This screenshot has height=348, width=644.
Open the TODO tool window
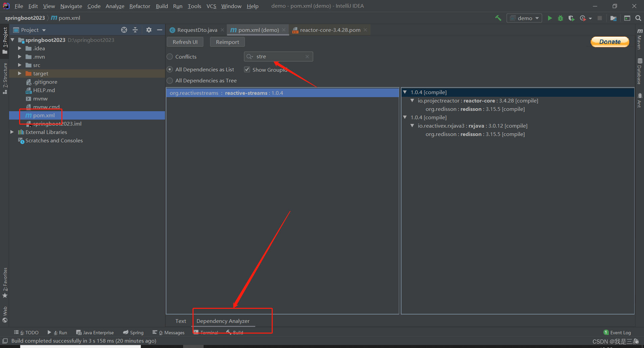click(26, 333)
